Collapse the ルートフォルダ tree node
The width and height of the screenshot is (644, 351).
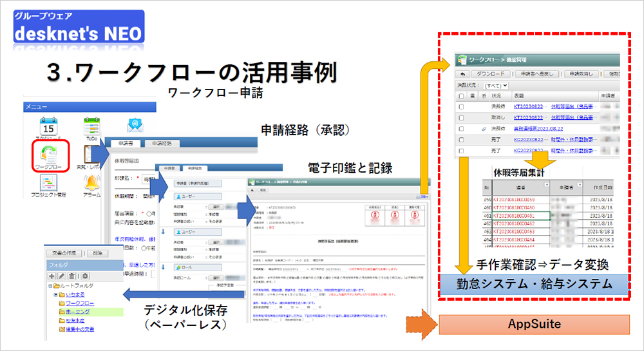[x=50, y=286]
